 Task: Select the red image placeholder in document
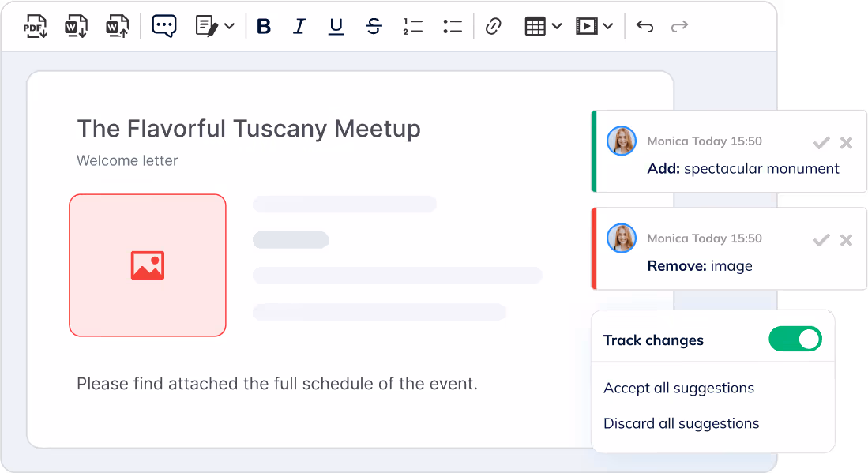point(148,265)
